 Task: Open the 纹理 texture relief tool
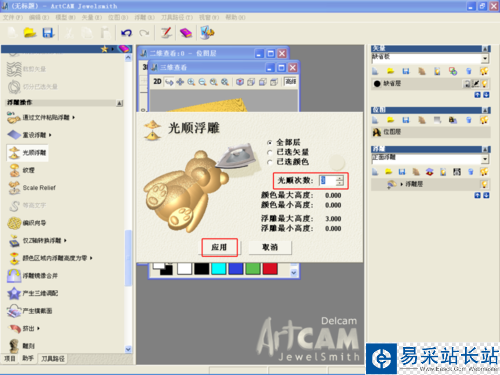point(21,170)
